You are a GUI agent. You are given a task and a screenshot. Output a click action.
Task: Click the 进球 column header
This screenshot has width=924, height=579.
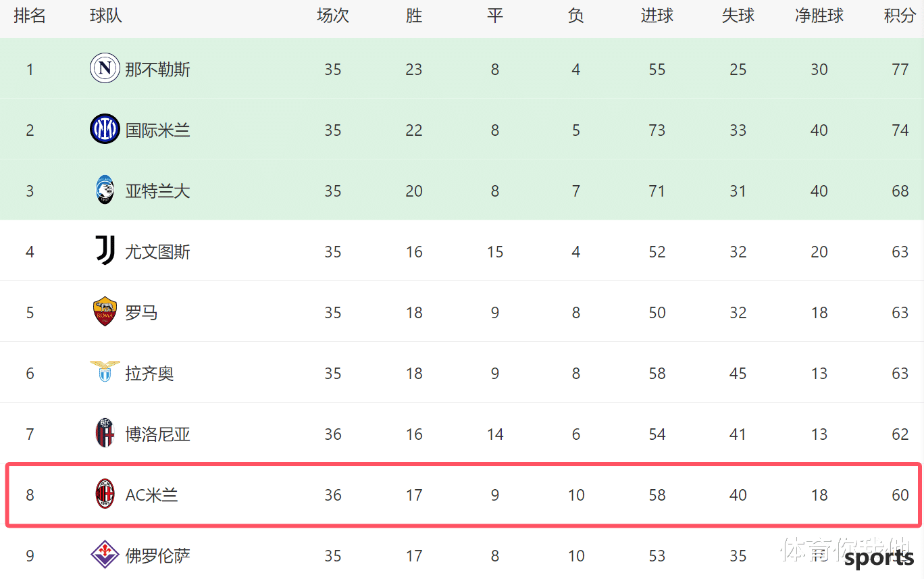[657, 16]
